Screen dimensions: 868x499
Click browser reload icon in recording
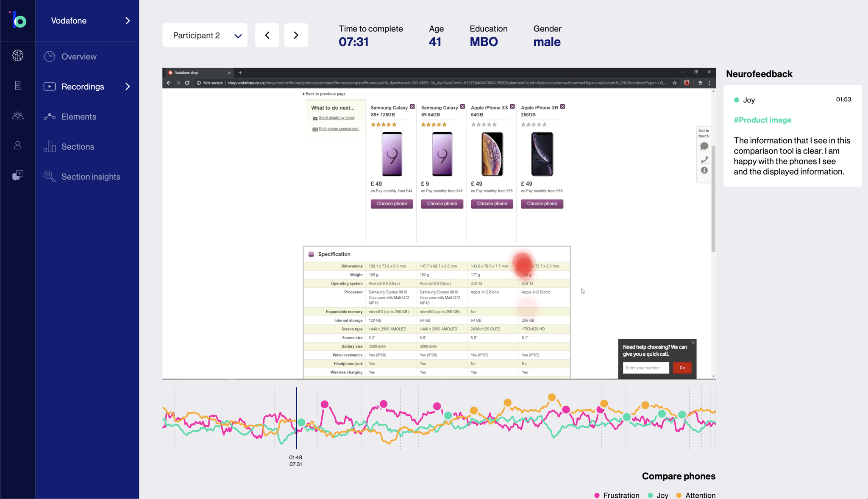click(x=187, y=83)
